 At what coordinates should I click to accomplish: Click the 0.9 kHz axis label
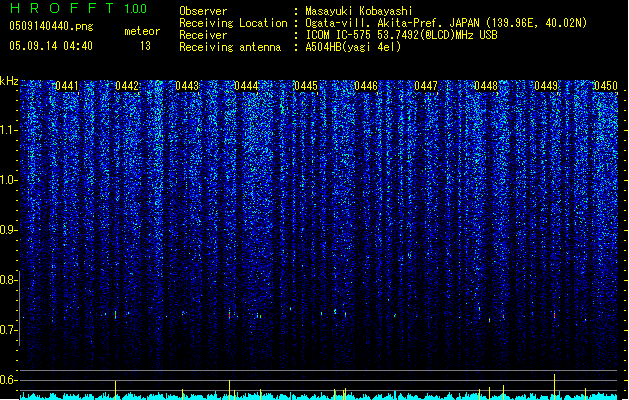[x=9, y=230]
